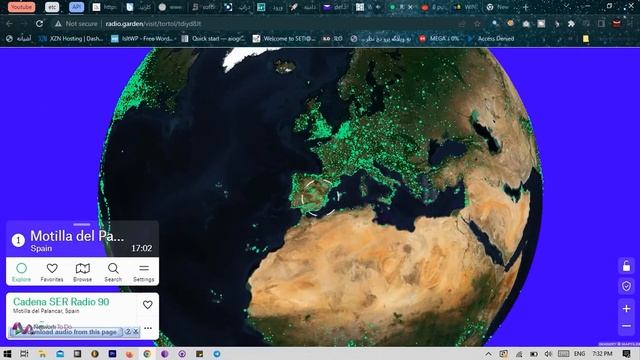Click the Download audio from this page button
Screen dimensions: 640x360
pos(66,332)
